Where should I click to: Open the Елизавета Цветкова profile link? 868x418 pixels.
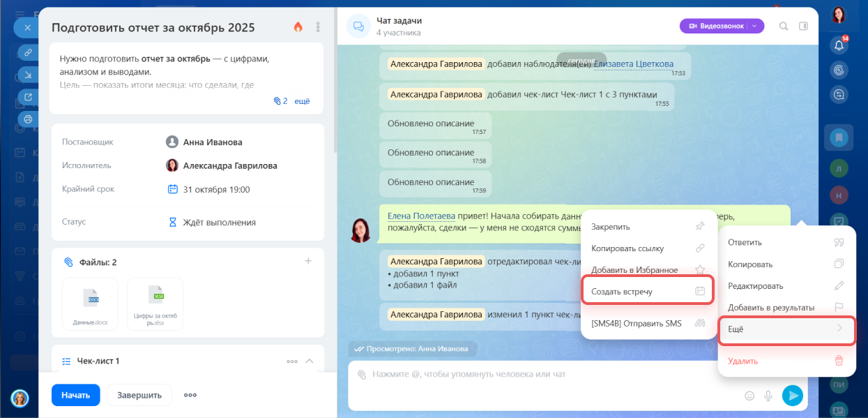633,64
